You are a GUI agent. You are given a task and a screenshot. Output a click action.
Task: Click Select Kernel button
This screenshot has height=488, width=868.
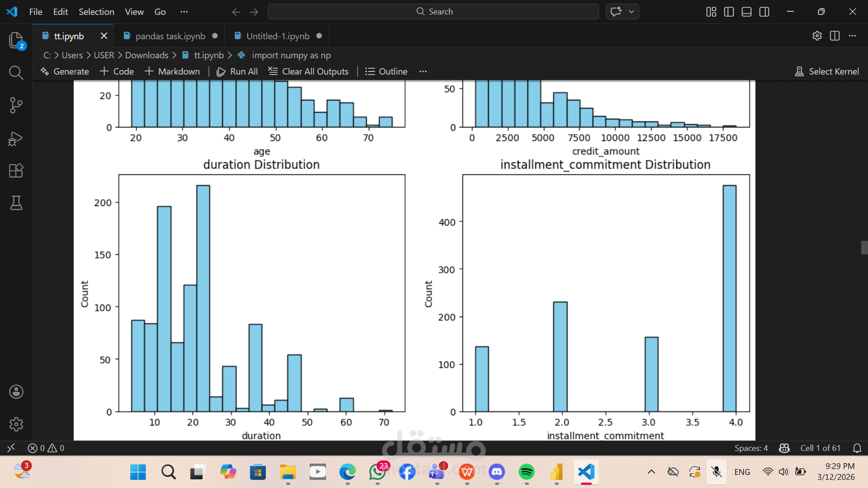[827, 71]
